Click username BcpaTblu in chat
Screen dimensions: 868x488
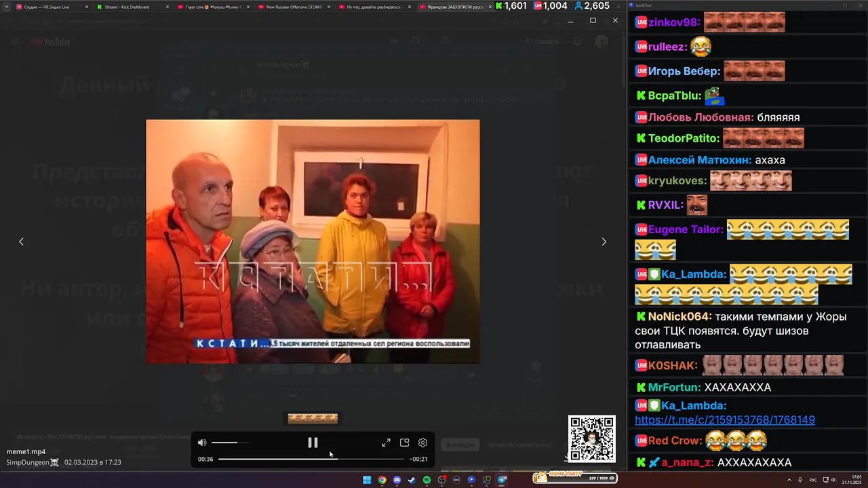pos(673,96)
